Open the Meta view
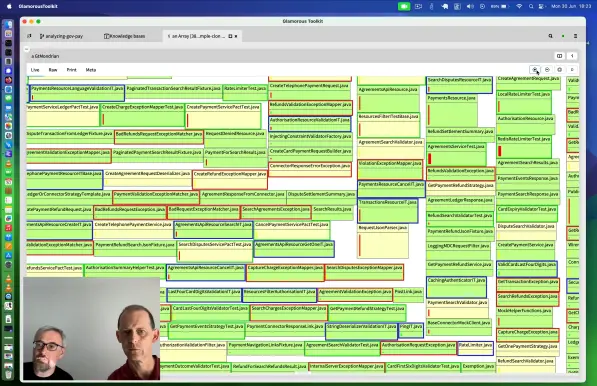Viewport: 597px width, 386px height. pyautogui.click(x=91, y=70)
